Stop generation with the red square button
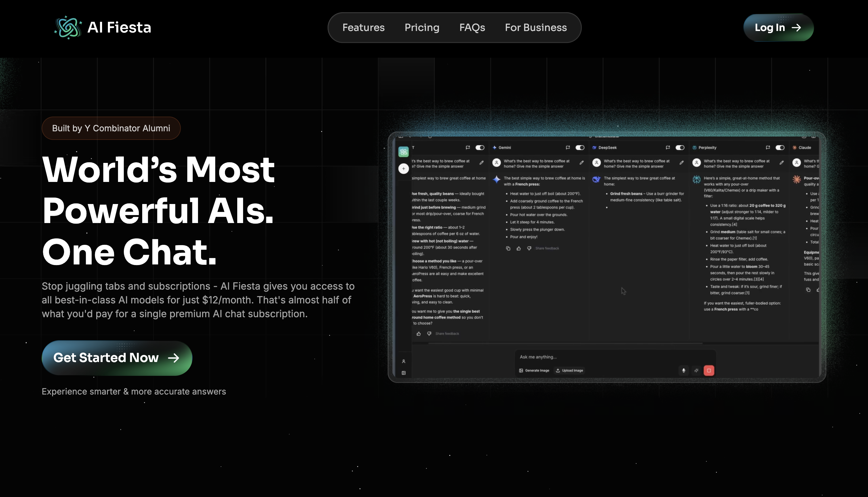 coord(709,370)
